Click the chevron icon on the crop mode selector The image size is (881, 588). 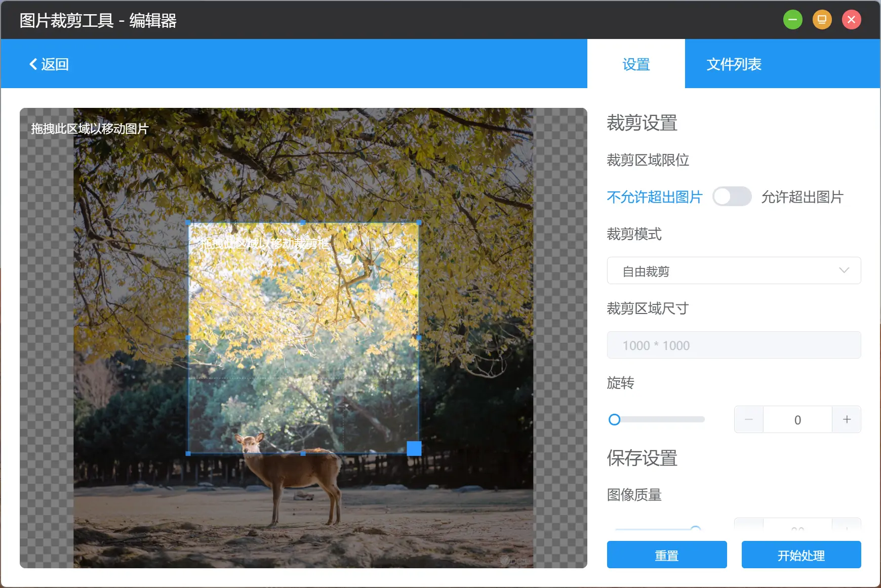pyautogui.click(x=843, y=270)
